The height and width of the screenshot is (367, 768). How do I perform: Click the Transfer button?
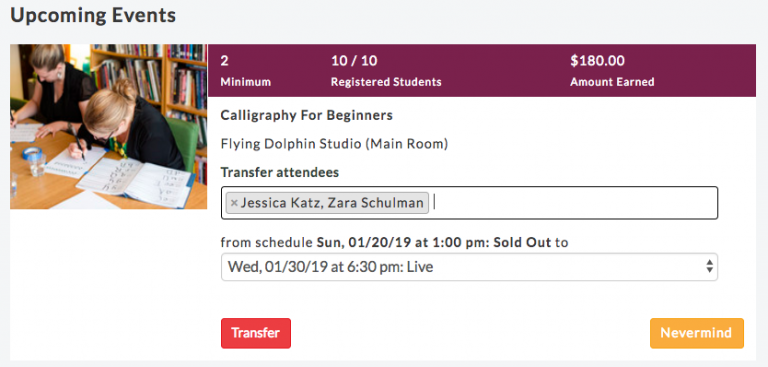click(x=256, y=333)
